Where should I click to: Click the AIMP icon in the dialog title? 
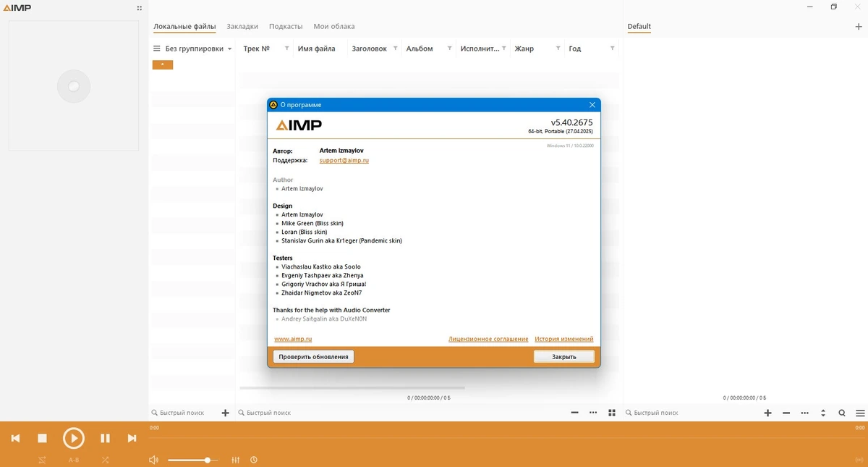click(x=273, y=105)
